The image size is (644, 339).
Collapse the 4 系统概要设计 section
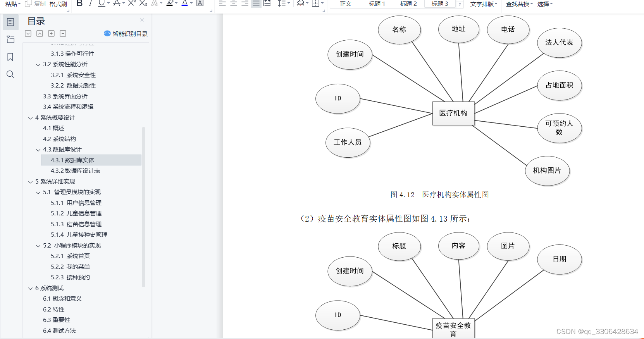pos(30,118)
